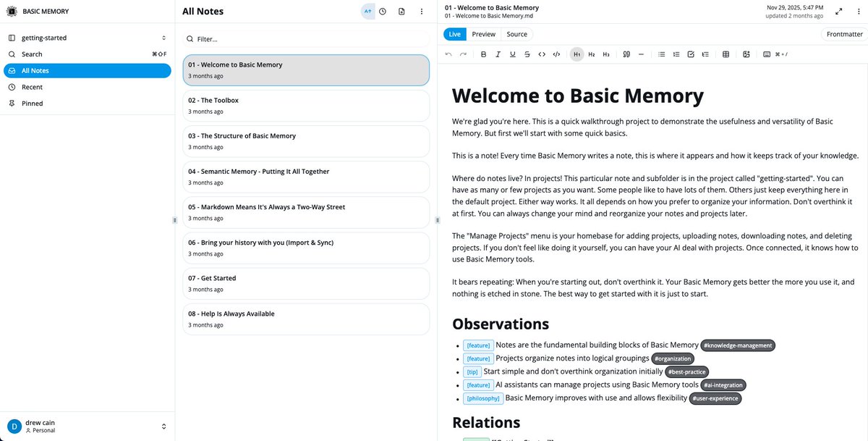Open All Notes more options menu
This screenshot has width=868, height=441.
pyautogui.click(x=422, y=12)
